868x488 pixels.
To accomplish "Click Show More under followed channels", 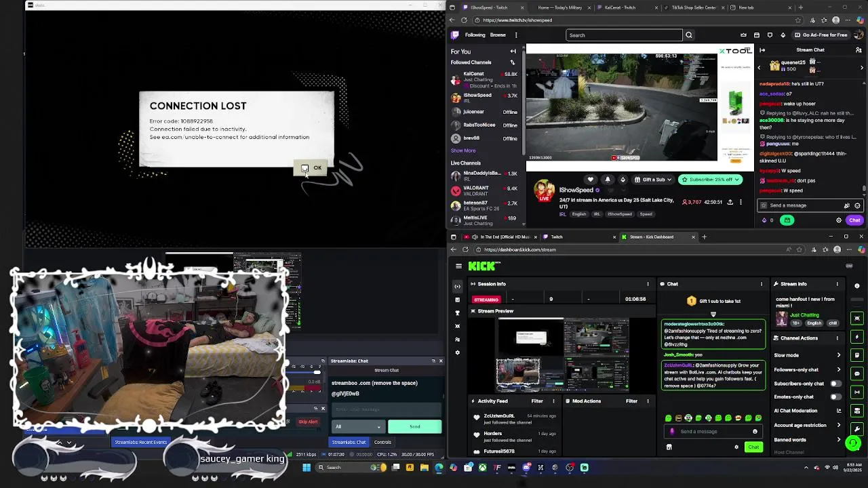I will 463,150.
